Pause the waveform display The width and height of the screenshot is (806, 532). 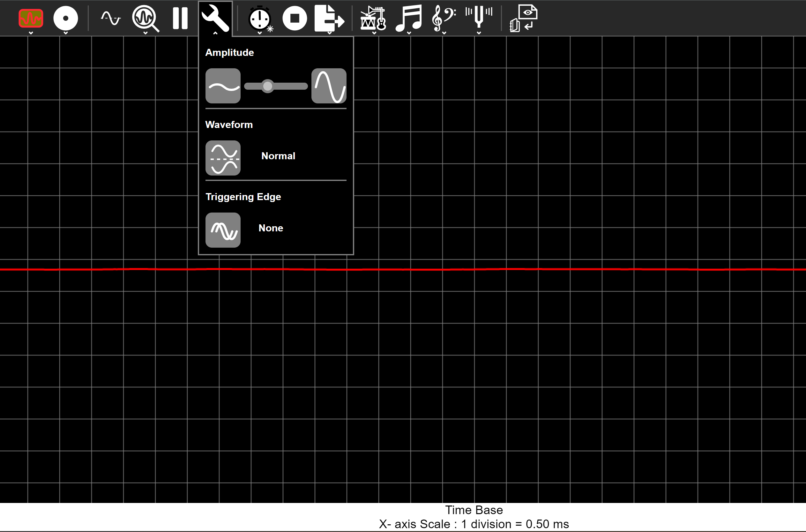click(180, 18)
